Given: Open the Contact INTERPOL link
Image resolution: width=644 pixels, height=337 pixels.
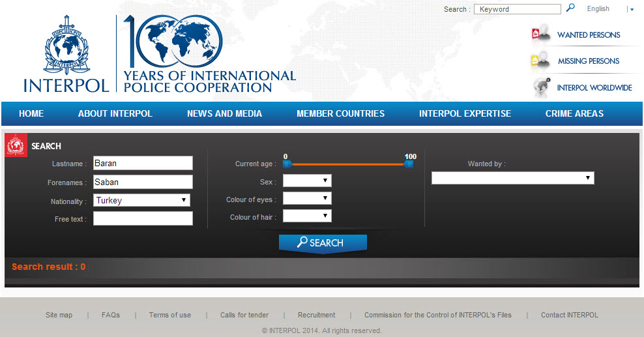Looking at the screenshot, I should tap(570, 315).
